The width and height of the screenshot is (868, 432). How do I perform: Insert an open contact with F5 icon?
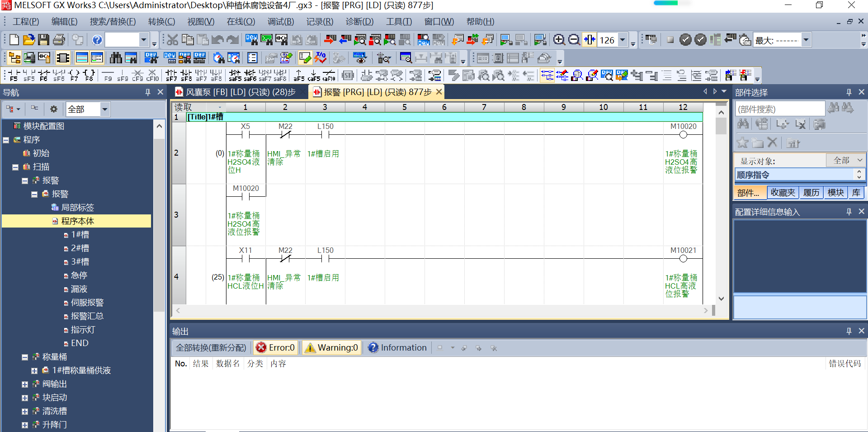tap(14, 75)
